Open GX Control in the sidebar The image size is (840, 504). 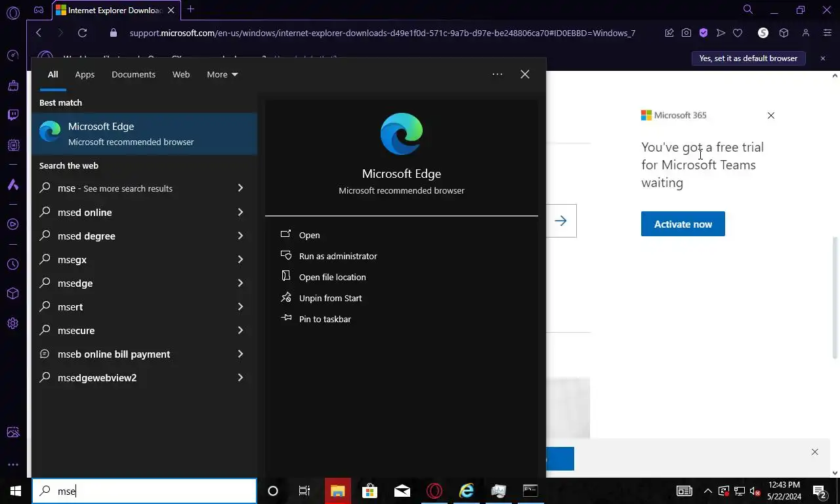[12, 56]
